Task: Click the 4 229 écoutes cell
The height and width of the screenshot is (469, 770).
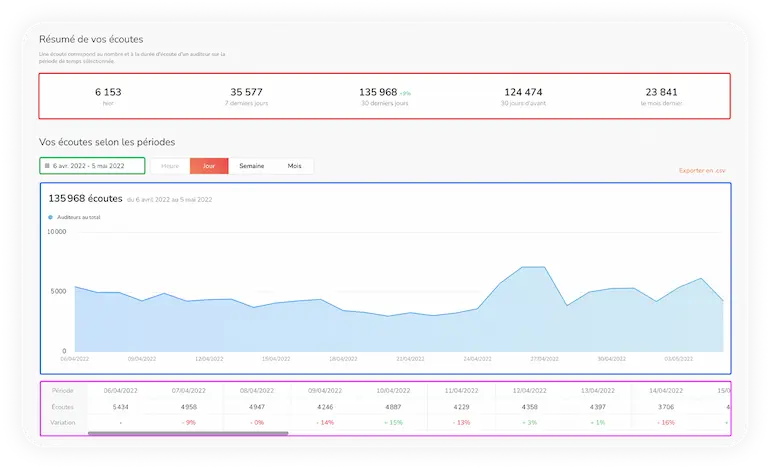Action: [461, 407]
